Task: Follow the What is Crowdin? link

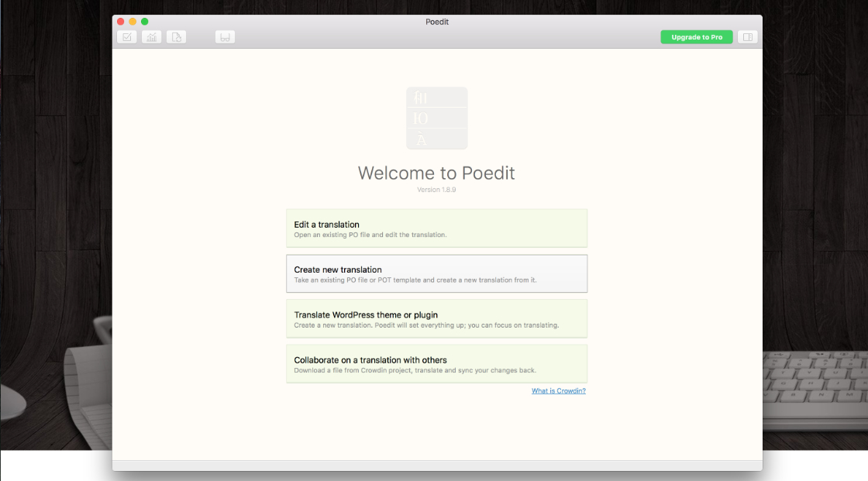Action: pyautogui.click(x=559, y=391)
